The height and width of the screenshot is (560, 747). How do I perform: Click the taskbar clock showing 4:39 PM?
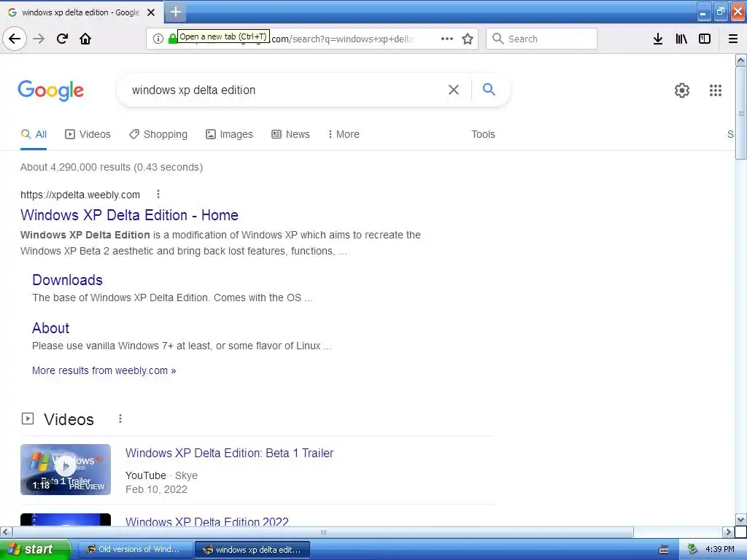[x=720, y=549]
